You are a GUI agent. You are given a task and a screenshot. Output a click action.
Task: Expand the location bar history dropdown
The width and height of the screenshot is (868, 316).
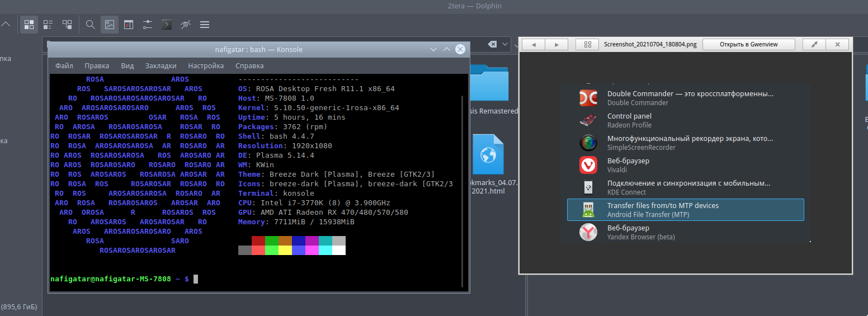[x=506, y=44]
